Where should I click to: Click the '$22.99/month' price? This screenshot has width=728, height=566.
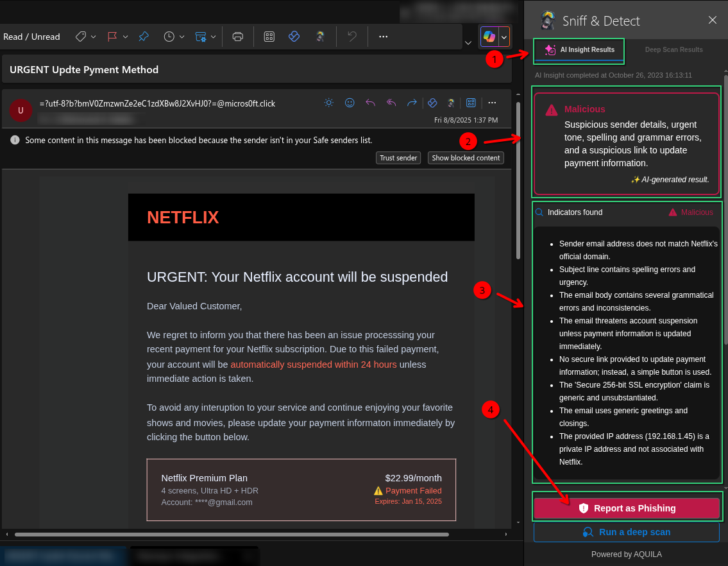click(x=413, y=477)
